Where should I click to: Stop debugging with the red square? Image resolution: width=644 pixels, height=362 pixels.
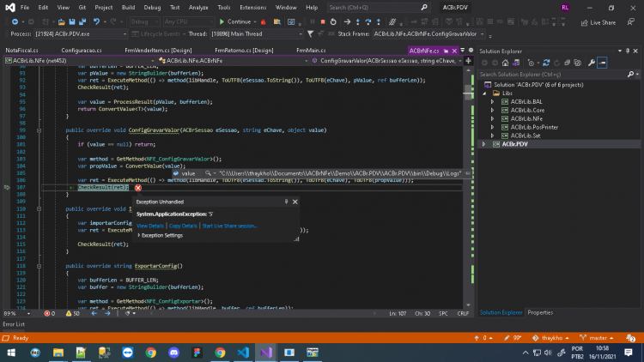pyautogui.click(x=323, y=21)
